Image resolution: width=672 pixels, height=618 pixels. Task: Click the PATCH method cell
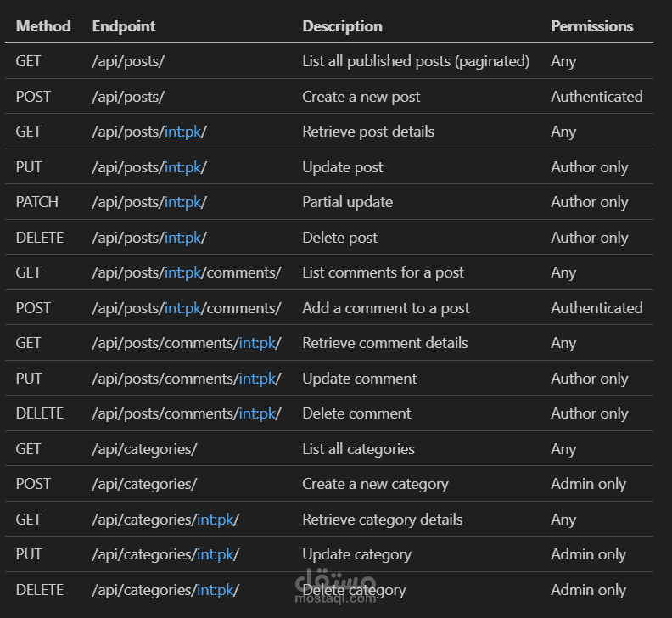pos(36,203)
